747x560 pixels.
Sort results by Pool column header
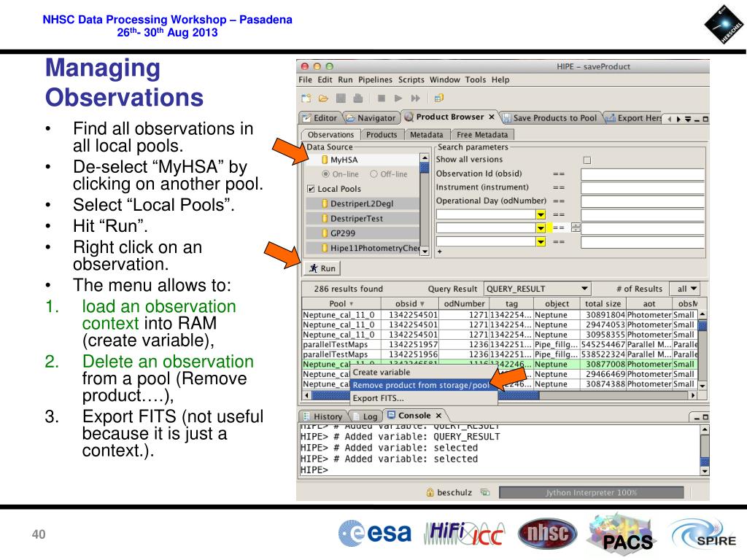pos(341,303)
